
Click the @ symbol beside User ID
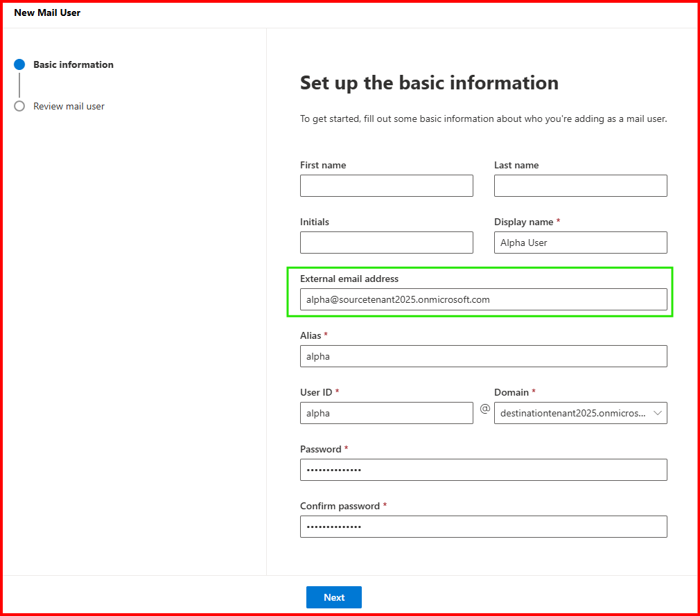[x=484, y=409]
